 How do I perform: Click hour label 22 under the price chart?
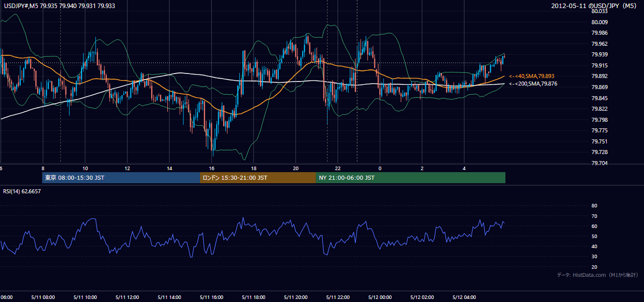[x=338, y=168]
